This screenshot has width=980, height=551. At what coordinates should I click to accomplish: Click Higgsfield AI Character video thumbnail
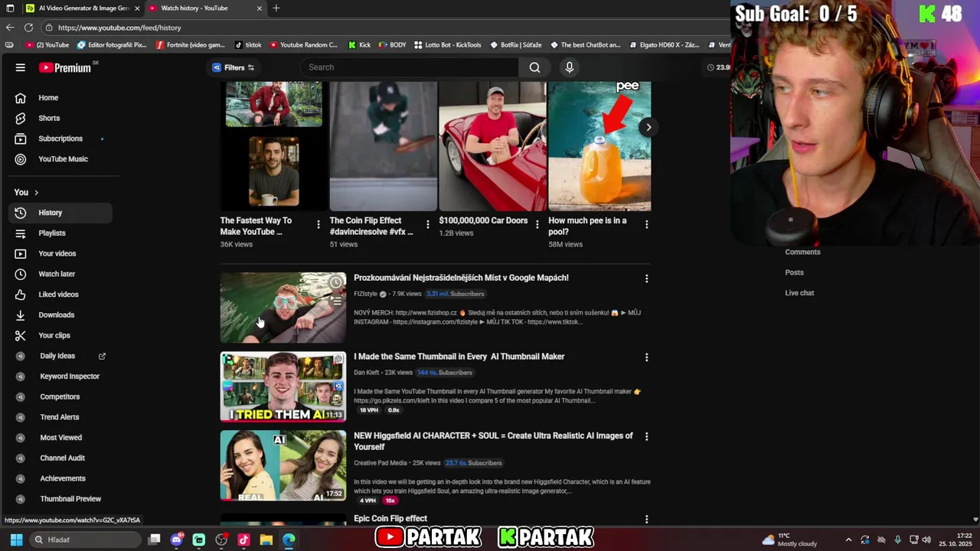[283, 465]
